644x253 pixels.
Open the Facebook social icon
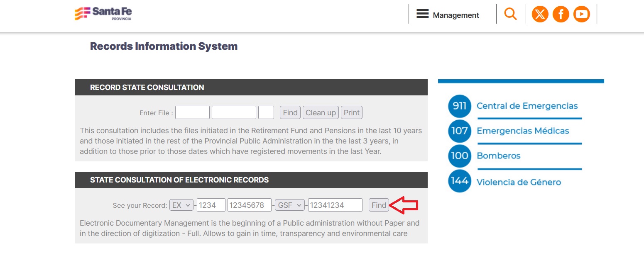[x=561, y=15]
